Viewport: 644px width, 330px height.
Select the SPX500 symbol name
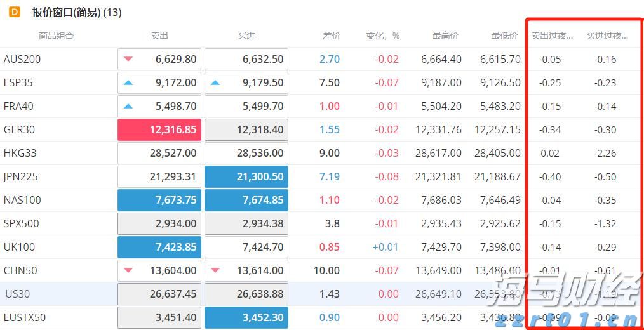[x=21, y=223]
